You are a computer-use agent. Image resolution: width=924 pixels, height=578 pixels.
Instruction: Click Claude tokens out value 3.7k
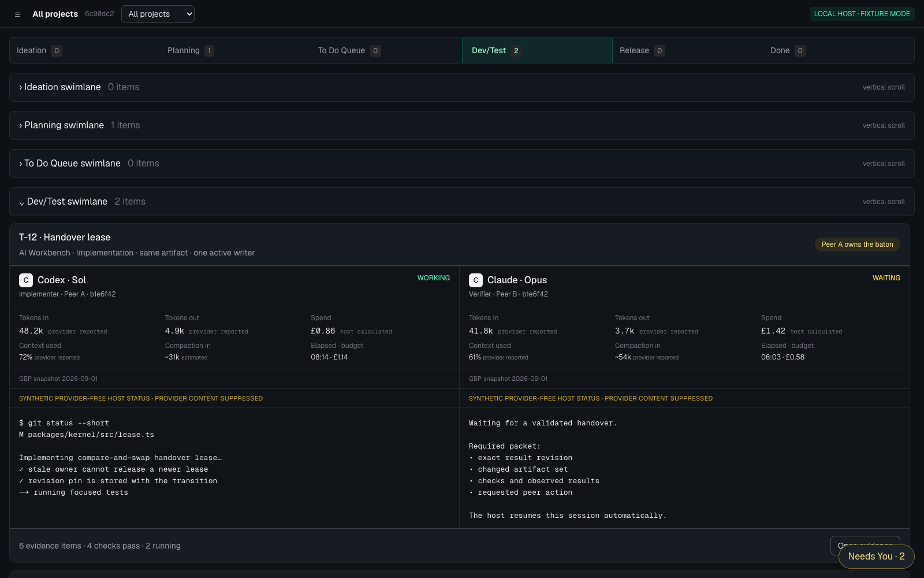point(624,331)
